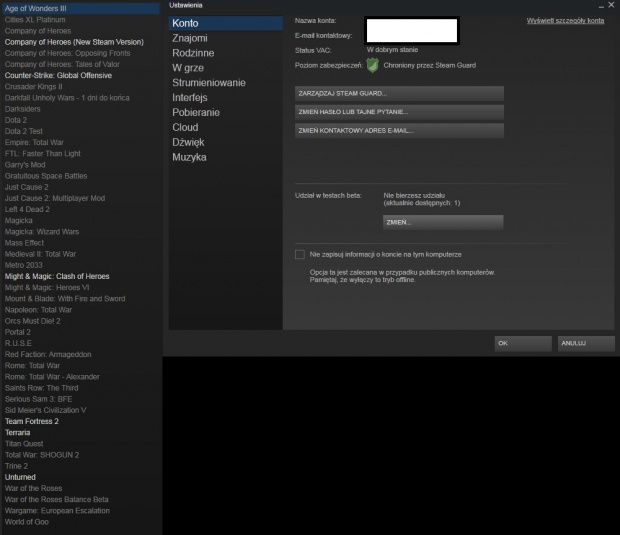Pick Company of Heroes: Tales of Valor
620x535 pixels.
click(x=62, y=64)
